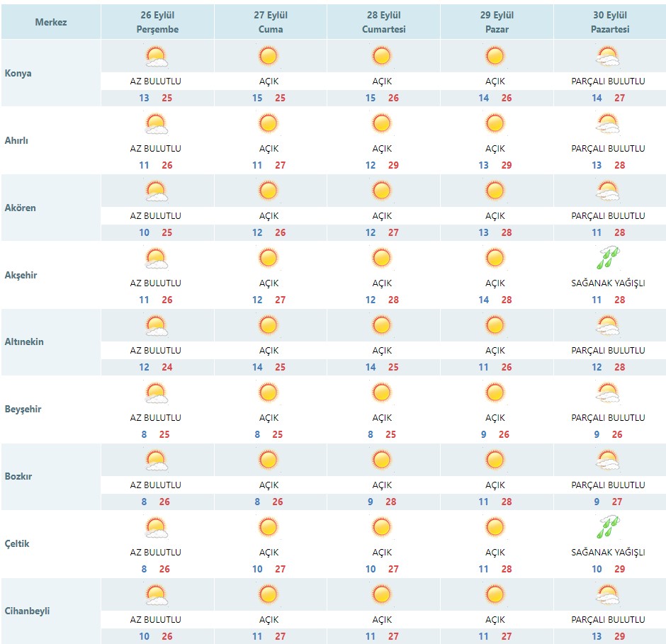Select the 30 Eylül Pazartesi column header

610,22
